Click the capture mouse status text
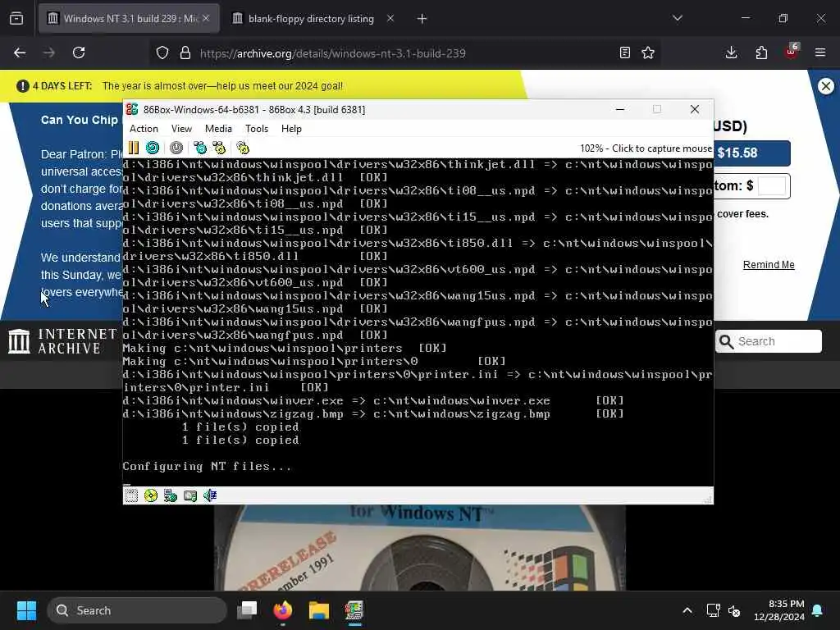This screenshot has width=840, height=630. pos(646,148)
